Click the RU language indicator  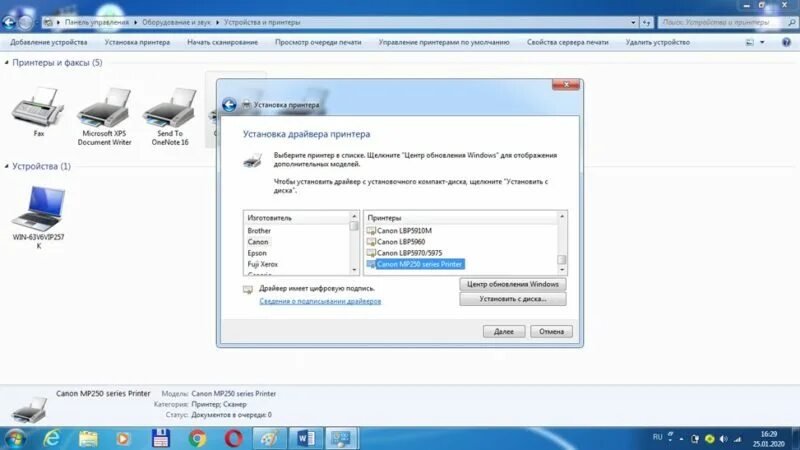click(x=657, y=437)
